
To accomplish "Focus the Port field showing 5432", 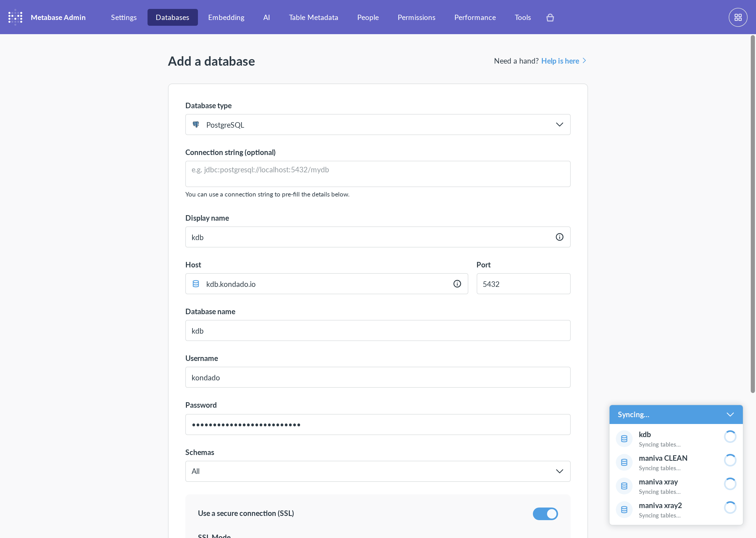I will (x=523, y=283).
